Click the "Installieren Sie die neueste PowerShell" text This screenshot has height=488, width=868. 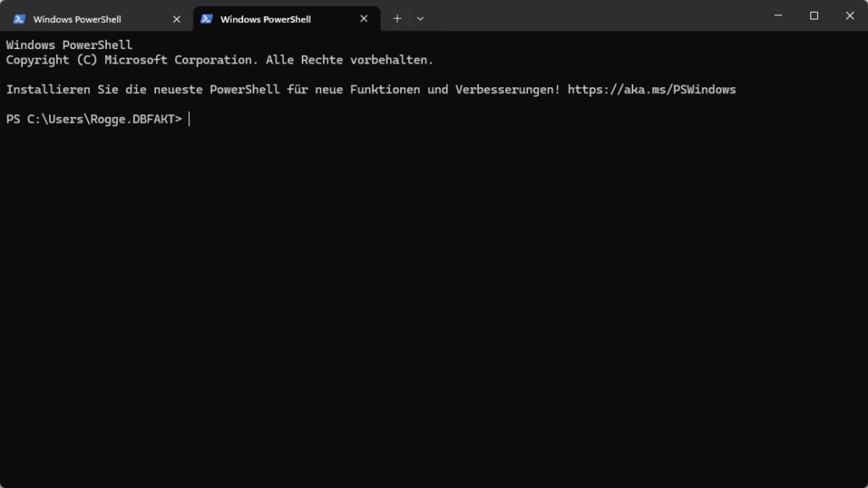[x=142, y=89]
